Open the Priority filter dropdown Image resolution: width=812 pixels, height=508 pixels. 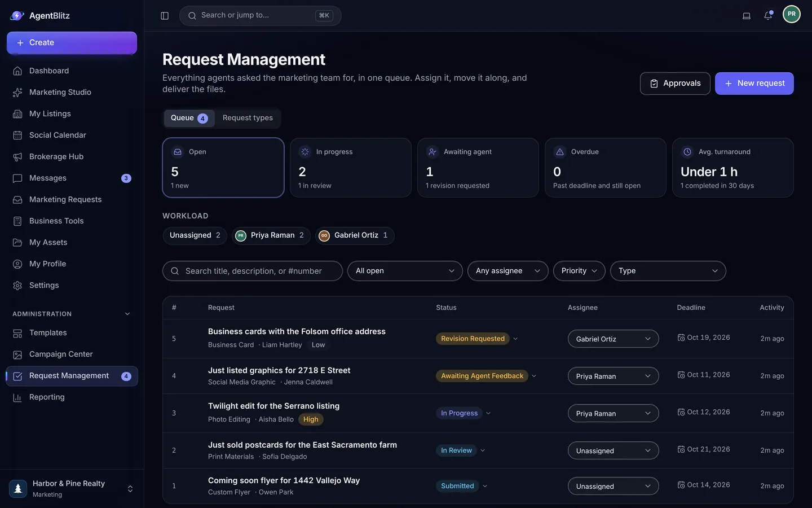(x=579, y=271)
